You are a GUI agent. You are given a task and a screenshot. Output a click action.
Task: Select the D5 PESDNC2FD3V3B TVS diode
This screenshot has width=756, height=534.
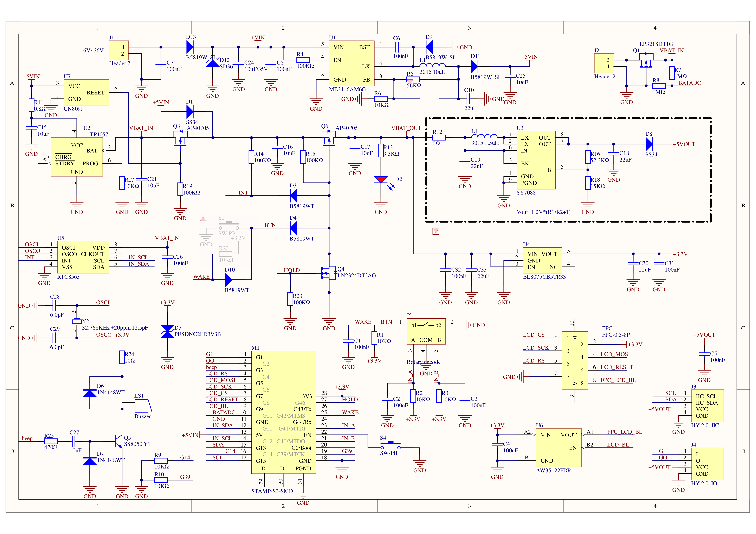pyautogui.click(x=167, y=331)
